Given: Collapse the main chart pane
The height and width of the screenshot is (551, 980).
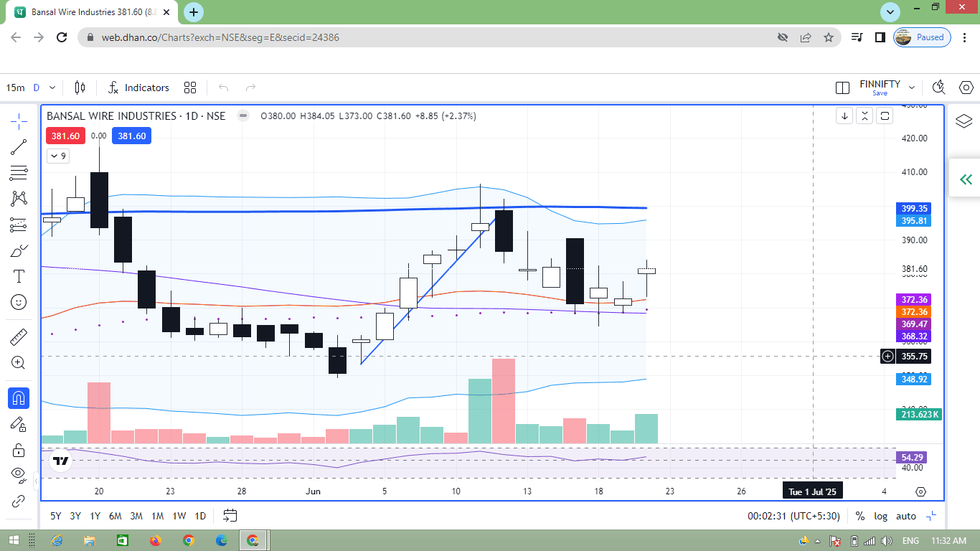Looking at the screenshot, I should coord(864,116).
